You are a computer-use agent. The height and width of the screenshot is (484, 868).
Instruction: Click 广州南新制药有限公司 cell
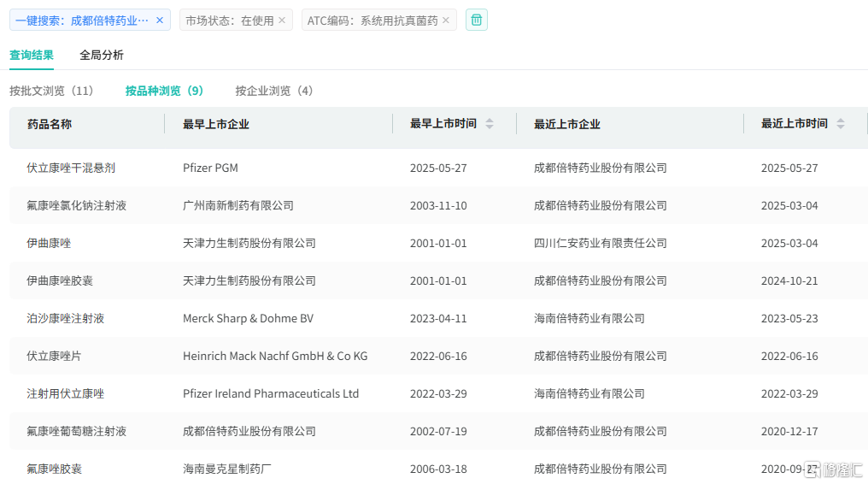pyautogui.click(x=238, y=205)
